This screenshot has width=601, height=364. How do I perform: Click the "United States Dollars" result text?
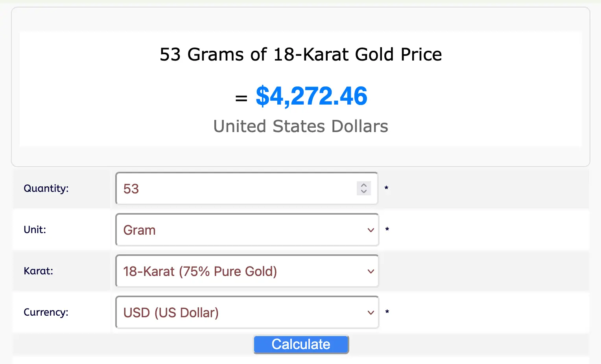pyautogui.click(x=300, y=127)
